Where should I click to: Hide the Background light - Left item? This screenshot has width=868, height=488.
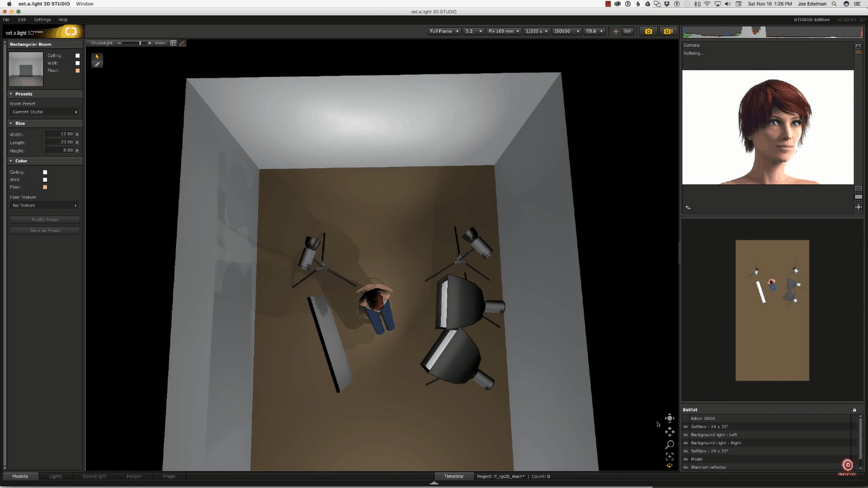686,435
